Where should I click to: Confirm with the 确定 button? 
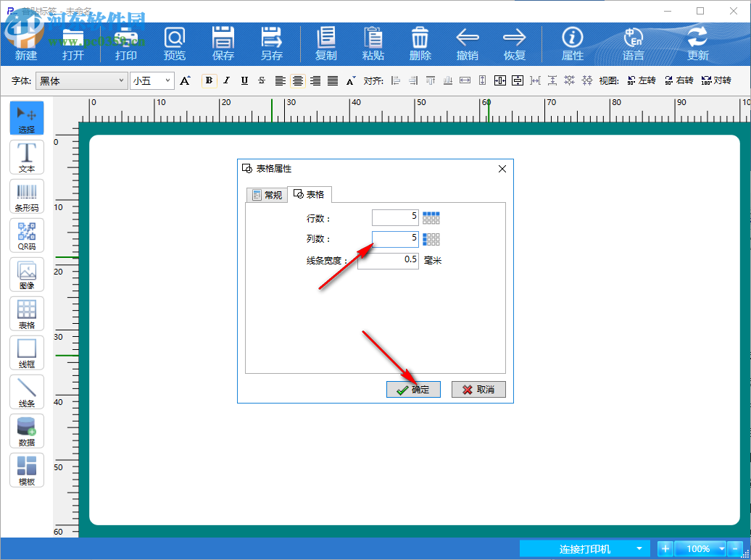[x=413, y=390]
